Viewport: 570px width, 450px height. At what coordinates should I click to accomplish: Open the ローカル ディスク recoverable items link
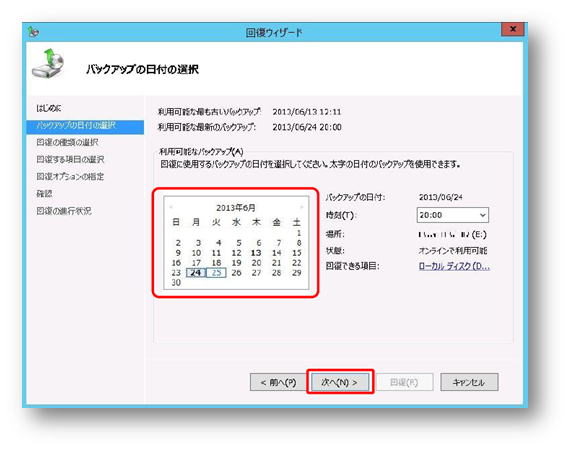(454, 266)
